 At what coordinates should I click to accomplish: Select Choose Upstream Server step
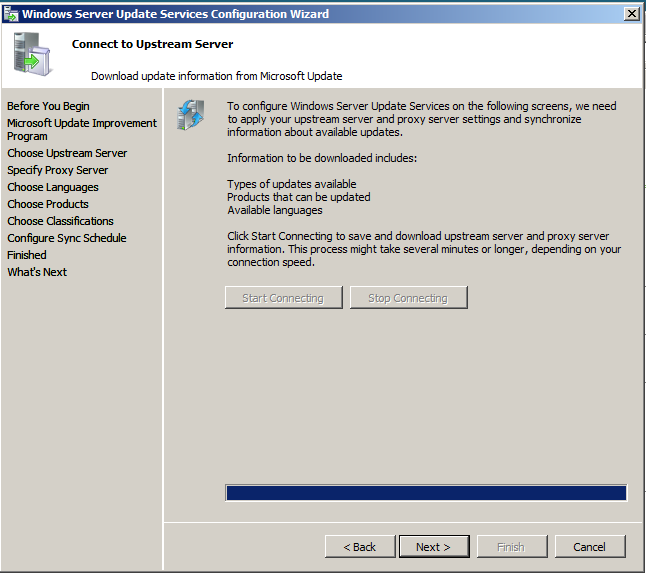(67, 153)
